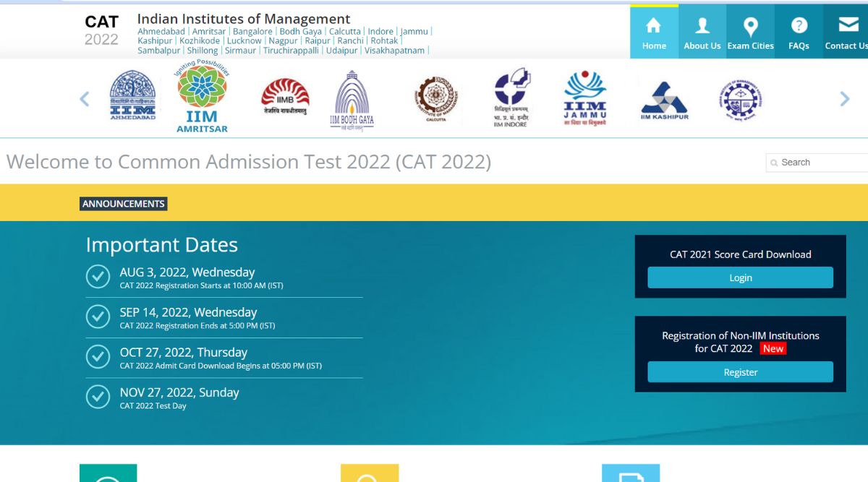Image resolution: width=868 pixels, height=482 pixels.
Task: Show previous institute logos with left arrow
Action: click(85, 99)
